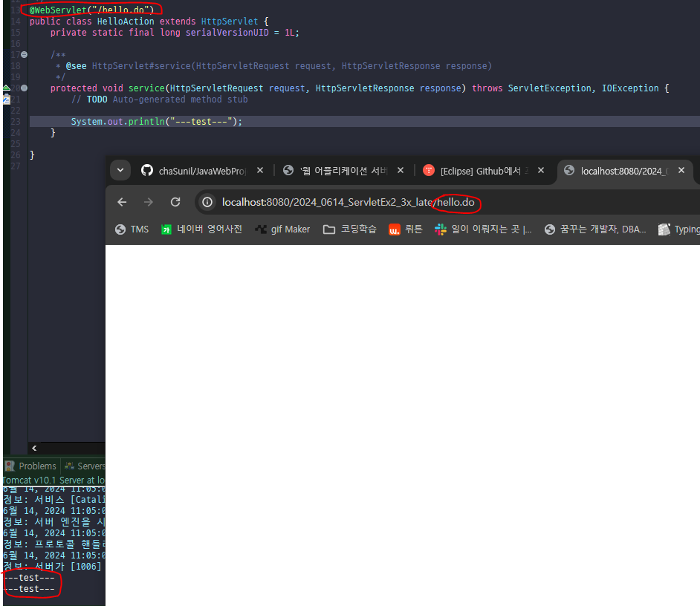Open the 네이버 영어사전 bookmark
The height and width of the screenshot is (606, 700).
(x=202, y=229)
